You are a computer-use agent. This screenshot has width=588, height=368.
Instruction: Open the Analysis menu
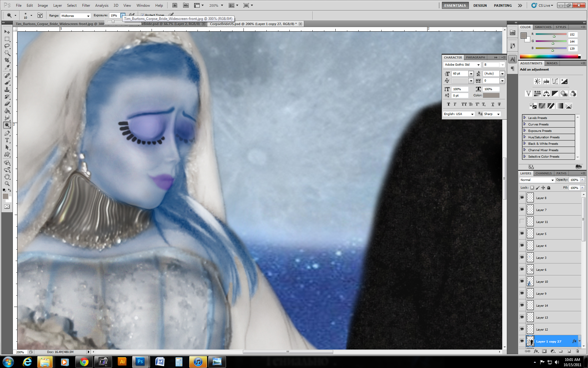click(102, 6)
